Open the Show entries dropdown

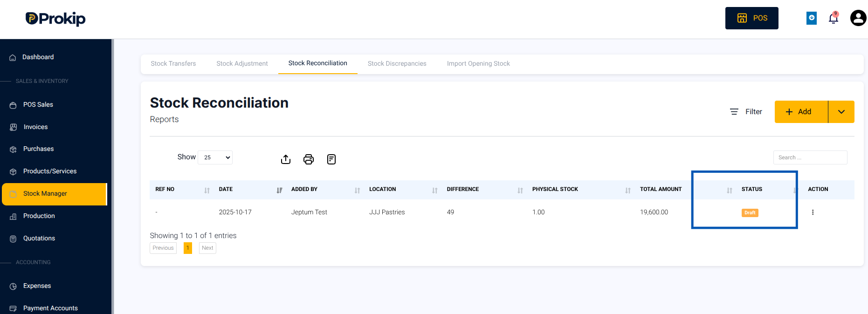[215, 157]
